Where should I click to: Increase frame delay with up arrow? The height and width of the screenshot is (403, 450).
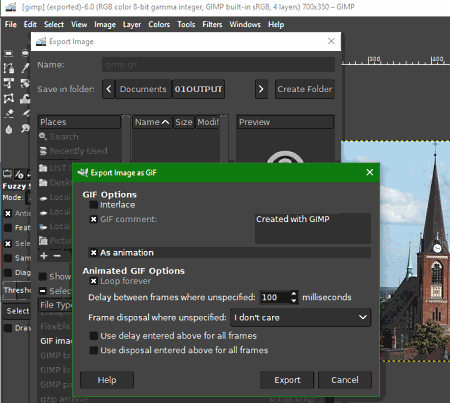(294, 294)
